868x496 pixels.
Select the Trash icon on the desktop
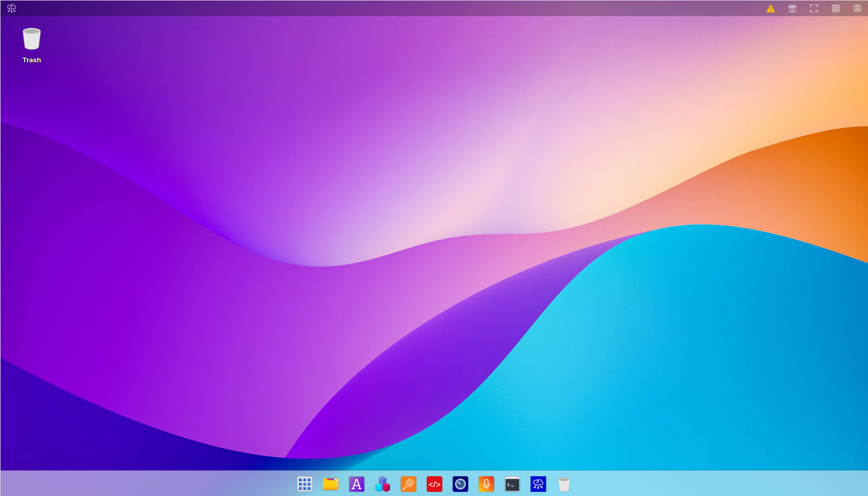click(x=32, y=39)
